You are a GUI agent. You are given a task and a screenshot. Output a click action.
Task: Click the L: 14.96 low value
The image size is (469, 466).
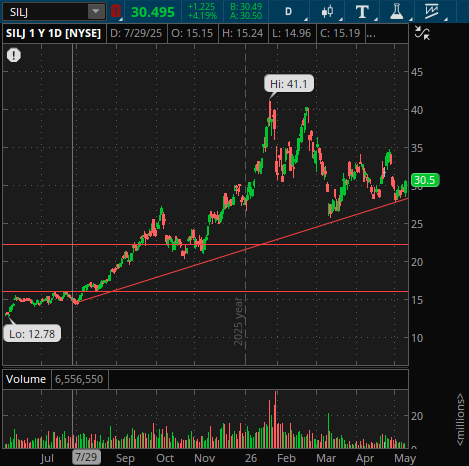click(x=292, y=33)
